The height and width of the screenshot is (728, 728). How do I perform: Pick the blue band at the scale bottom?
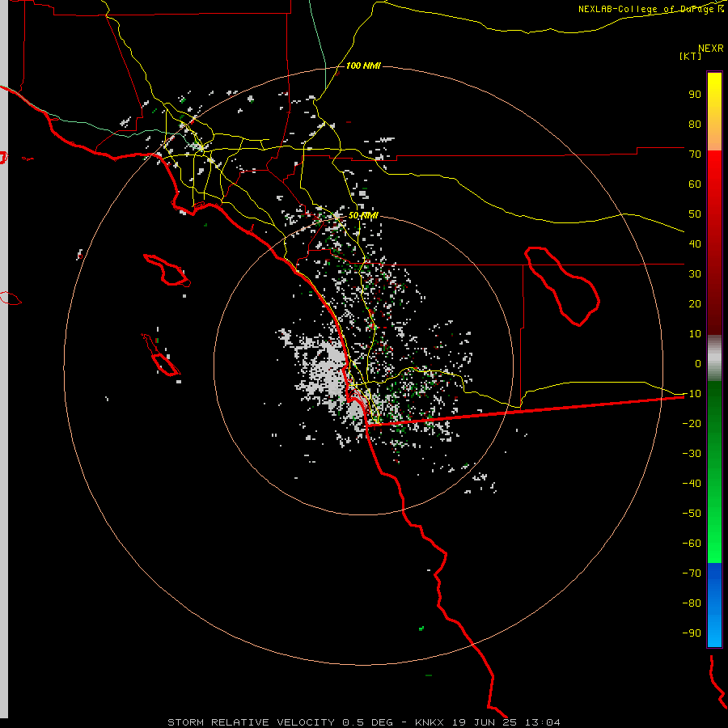coord(714,605)
